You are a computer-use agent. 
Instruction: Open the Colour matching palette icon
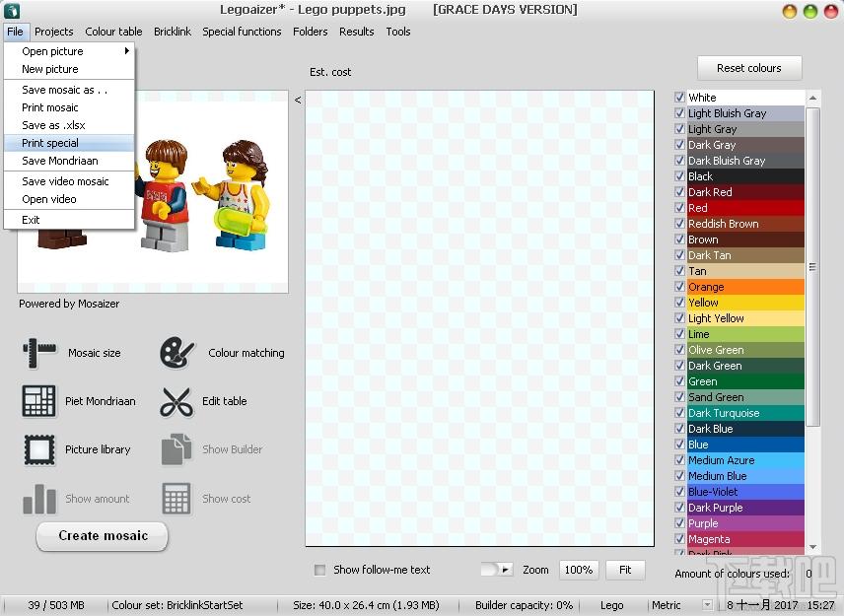(176, 353)
